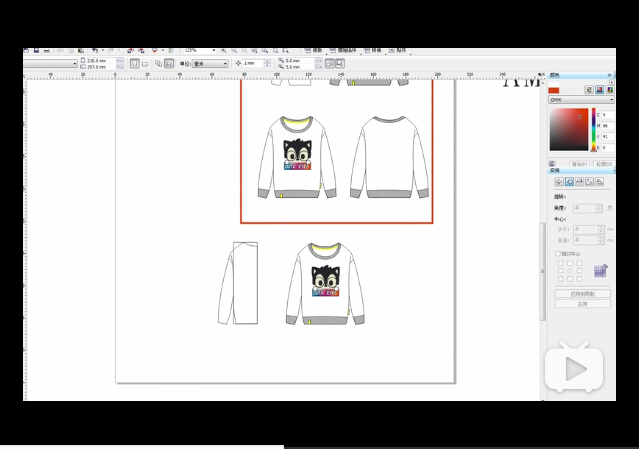Image resolution: width=639 pixels, height=449 pixels.
Task: Click the narrow rectangle shape over the sleeve outline
Action: [x=245, y=283]
